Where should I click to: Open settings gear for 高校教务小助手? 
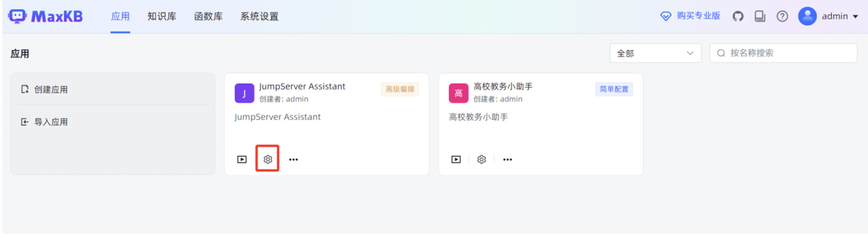482,159
